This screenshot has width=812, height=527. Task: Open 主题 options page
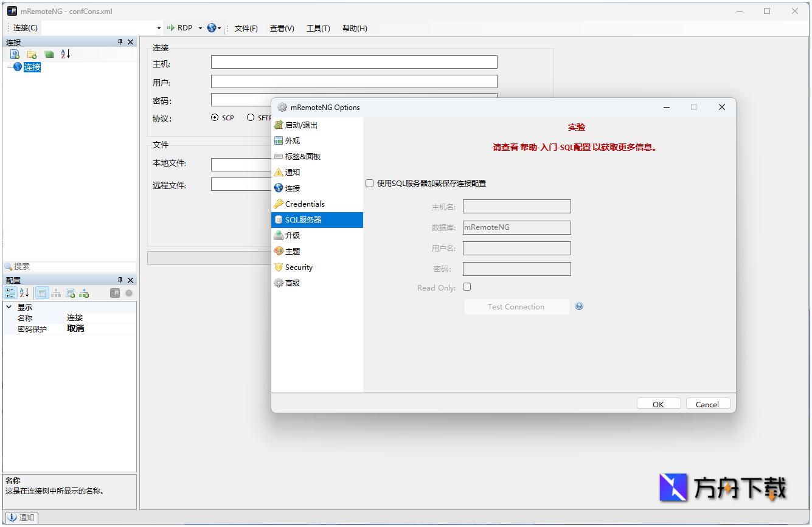[x=317, y=252]
